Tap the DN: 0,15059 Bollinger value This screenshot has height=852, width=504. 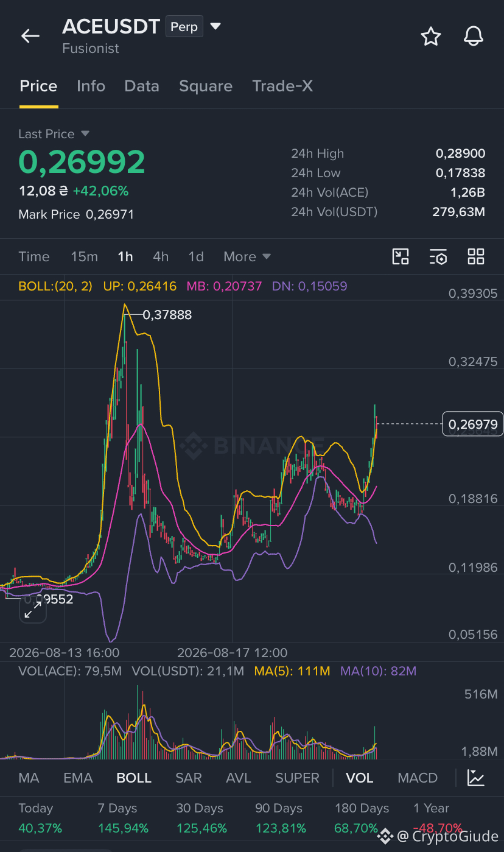click(309, 286)
